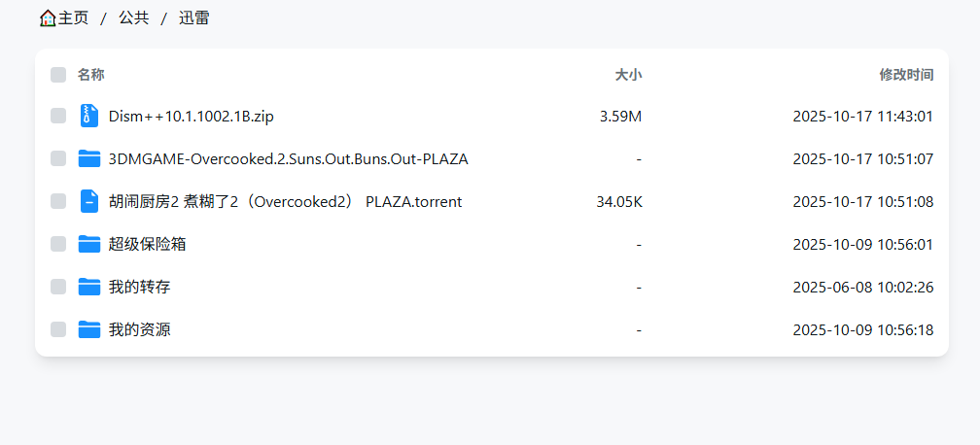This screenshot has height=445, width=980.
Task: Go to 主页 in breadcrumb
Action: (73, 17)
